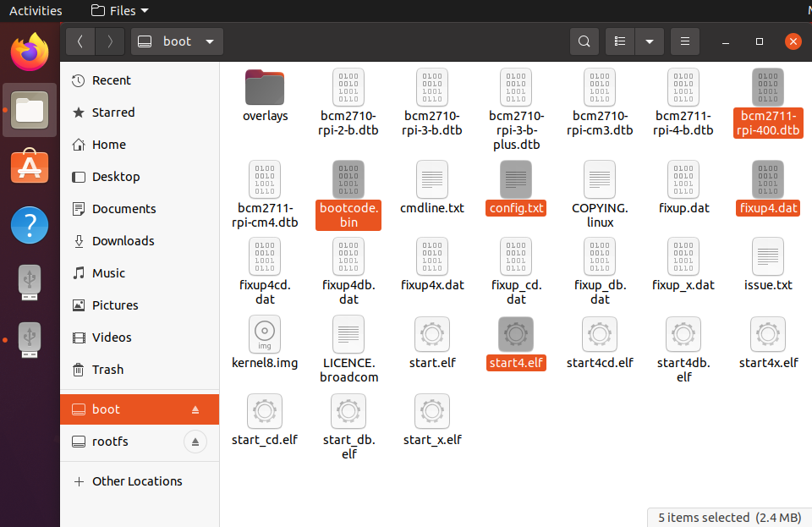
Task: Click the start4.elf file icon
Action: tap(516, 334)
